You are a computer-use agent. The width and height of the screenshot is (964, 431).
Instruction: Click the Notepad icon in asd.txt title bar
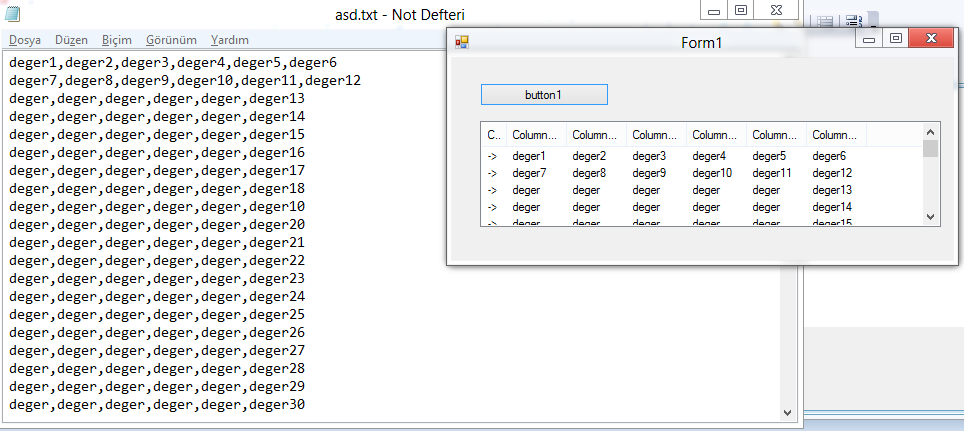pyautogui.click(x=13, y=14)
